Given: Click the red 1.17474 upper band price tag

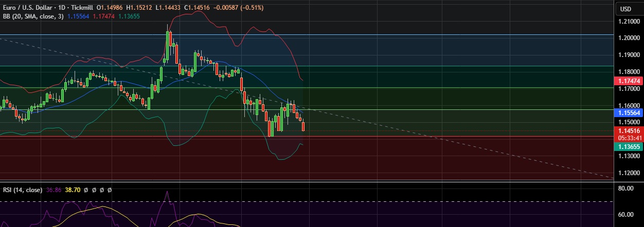Looking at the screenshot, I should [628, 81].
